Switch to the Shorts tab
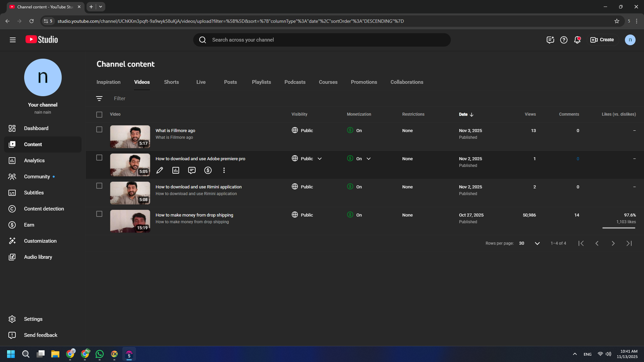 pyautogui.click(x=171, y=82)
